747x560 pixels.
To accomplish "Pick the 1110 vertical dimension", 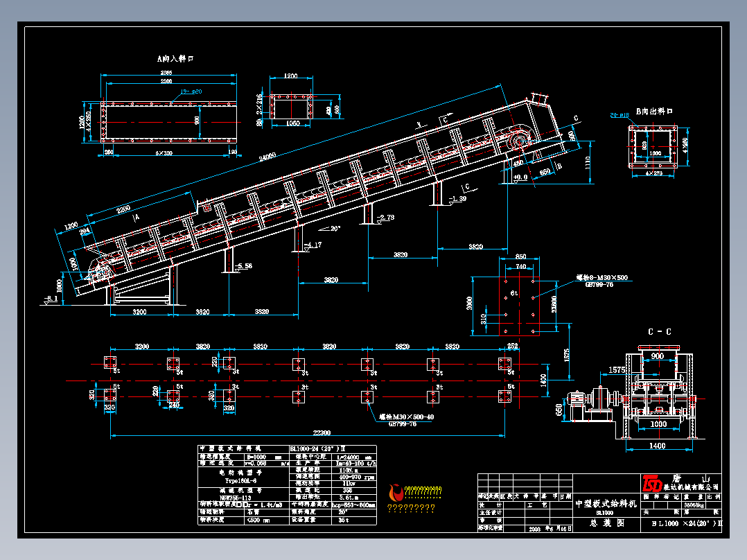I will [588, 162].
